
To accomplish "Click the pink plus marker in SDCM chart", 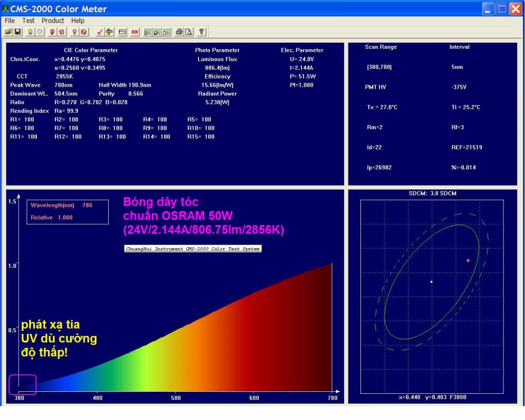I will click(468, 261).
